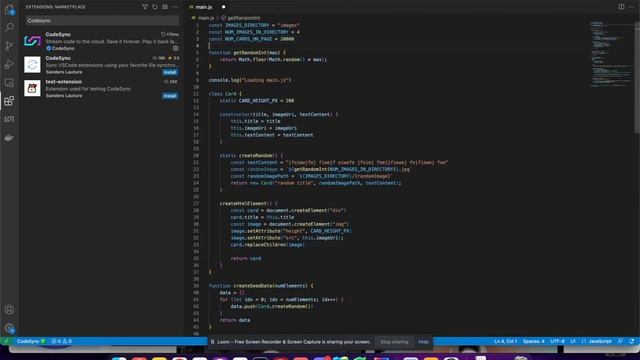Click the remote window status bar indicator

click(x=6, y=341)
